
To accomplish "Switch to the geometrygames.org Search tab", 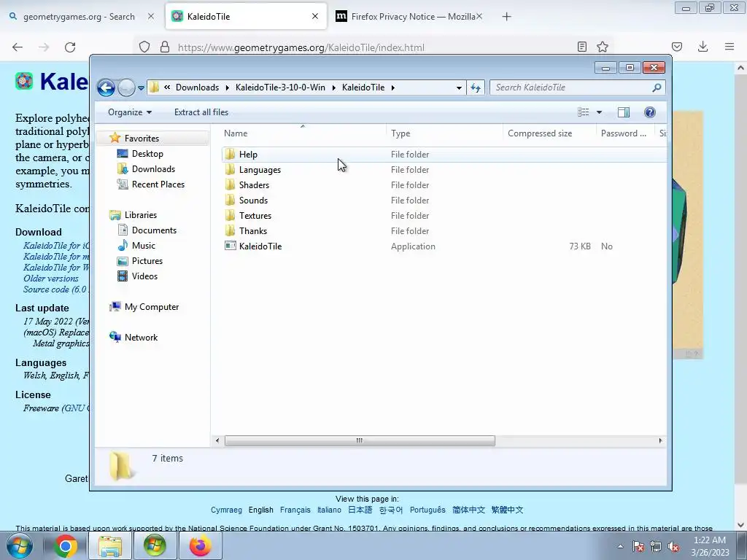I will (79, 17).
